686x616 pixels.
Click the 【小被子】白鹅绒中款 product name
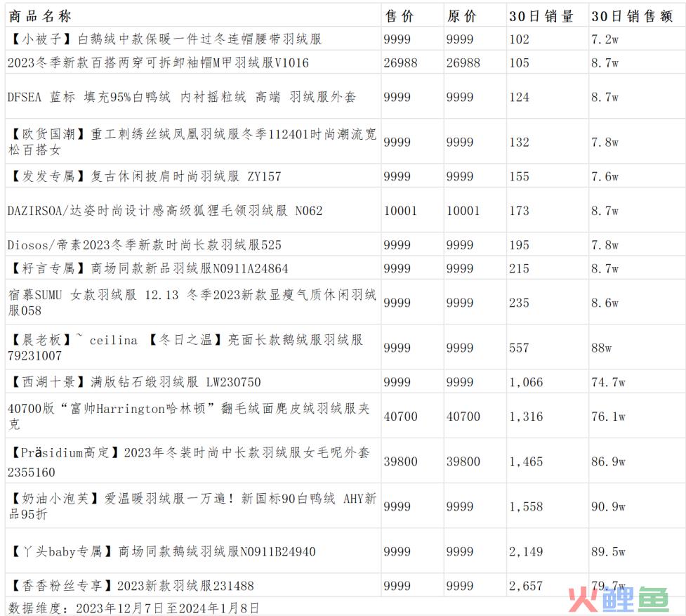click(x=165, y=39)
